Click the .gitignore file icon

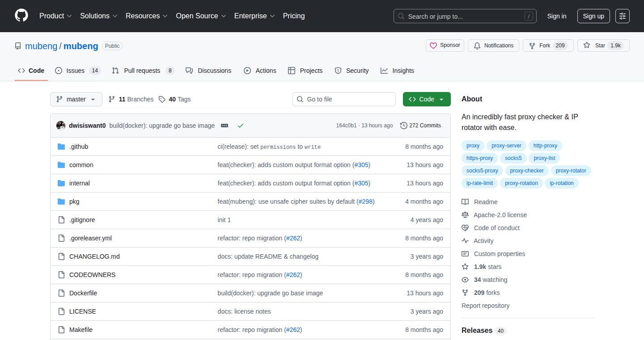tap(61, 220)
